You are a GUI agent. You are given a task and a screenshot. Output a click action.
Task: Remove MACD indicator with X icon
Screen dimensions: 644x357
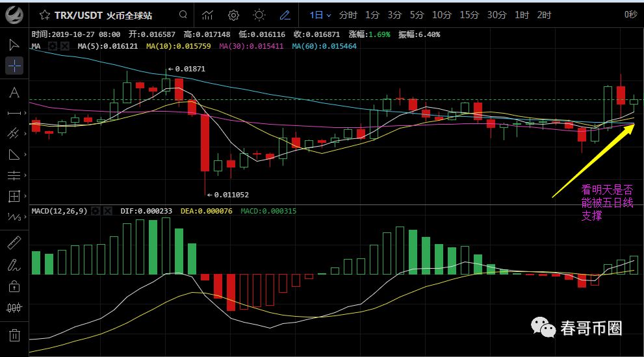(108, 211)
